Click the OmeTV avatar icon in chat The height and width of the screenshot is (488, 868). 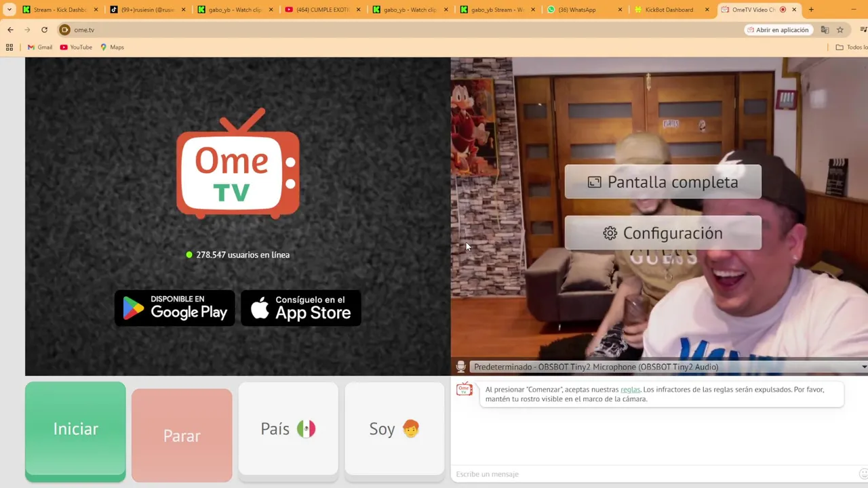coord(465,389)
